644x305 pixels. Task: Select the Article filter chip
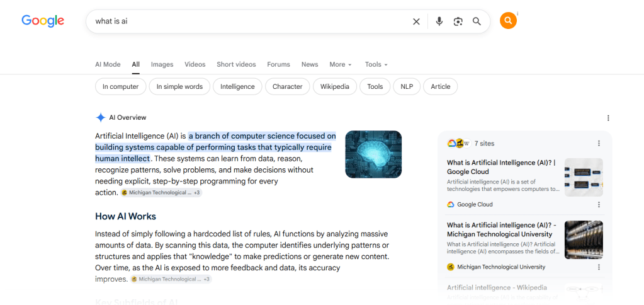point(440,86)
